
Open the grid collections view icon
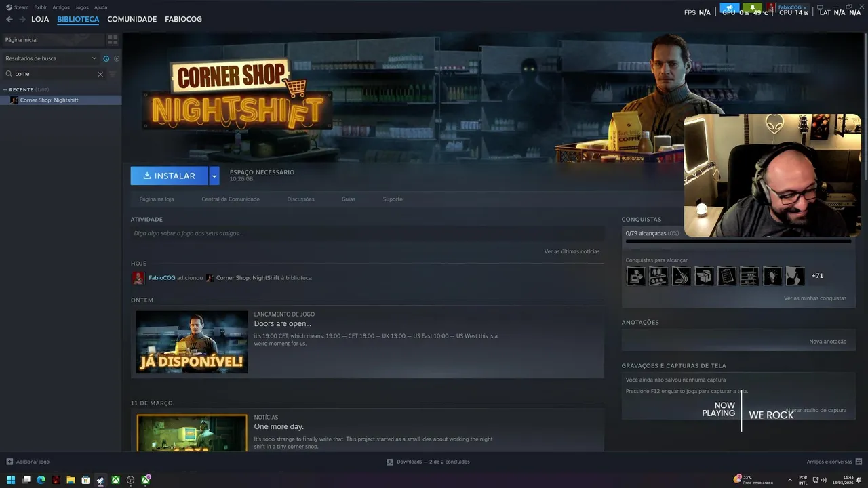pyautogui.click(x=113, y=40)
